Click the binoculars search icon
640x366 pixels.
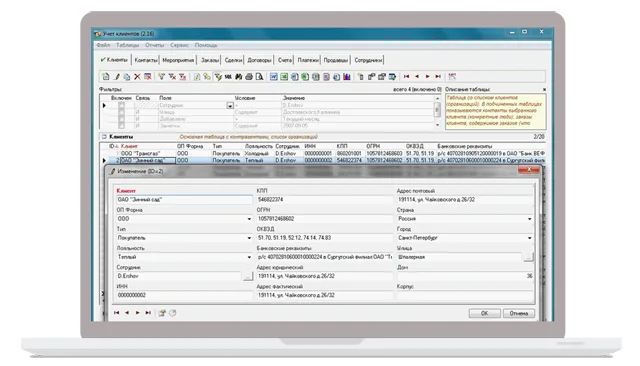(x=238, y=76)
